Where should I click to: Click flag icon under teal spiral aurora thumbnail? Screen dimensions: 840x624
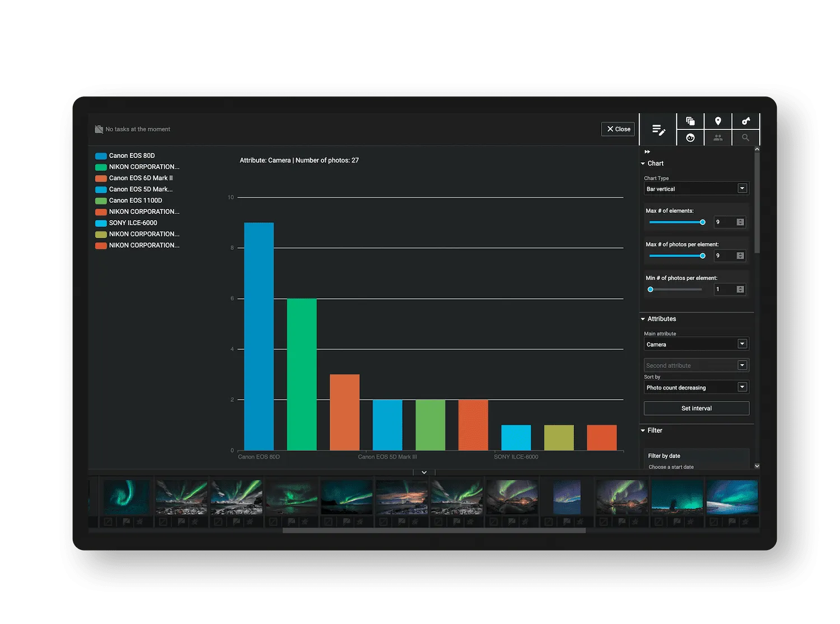pos(127,521)
